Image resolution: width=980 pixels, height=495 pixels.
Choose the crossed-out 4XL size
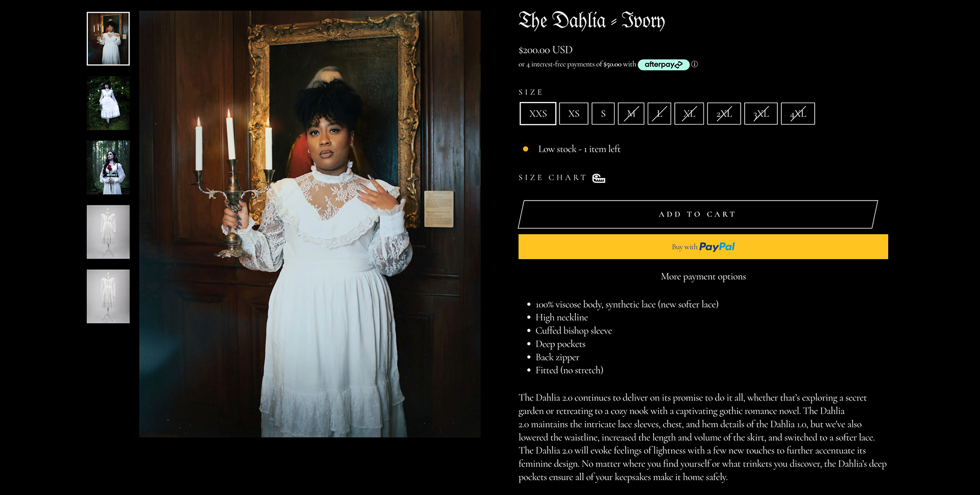point(798,114)
